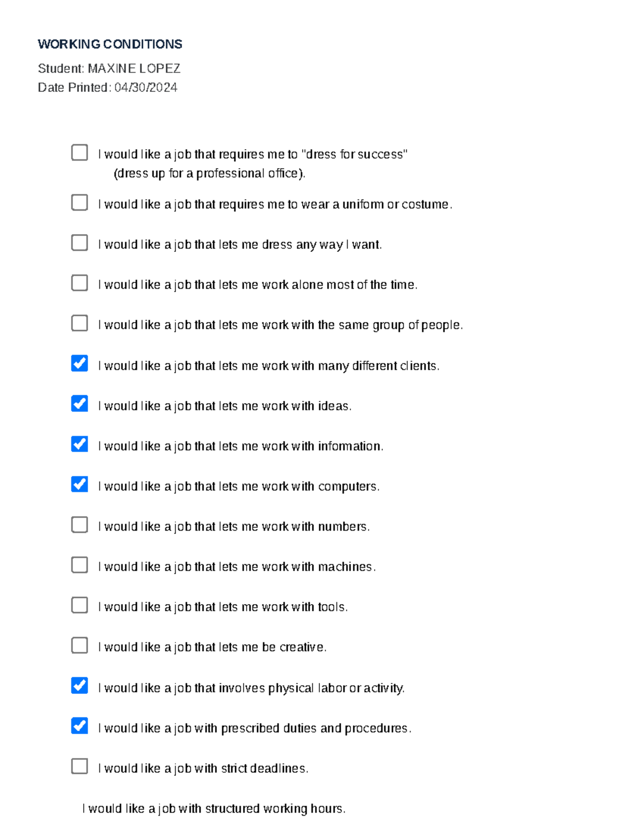Disable the work with information checkbox
Viewport: 644px width, 834px height.
[x=79, y=444]
